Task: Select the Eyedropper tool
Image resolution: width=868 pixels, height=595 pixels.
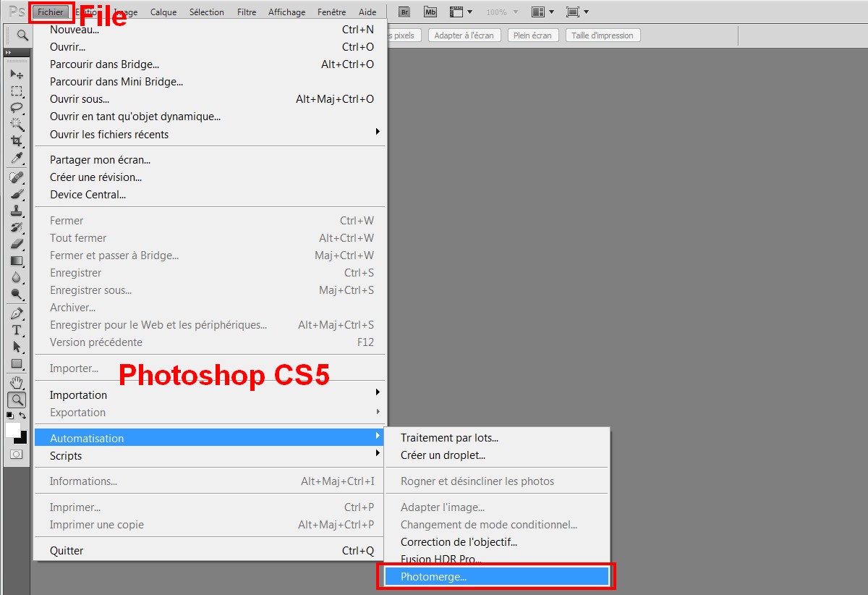Action: [17, 158]
